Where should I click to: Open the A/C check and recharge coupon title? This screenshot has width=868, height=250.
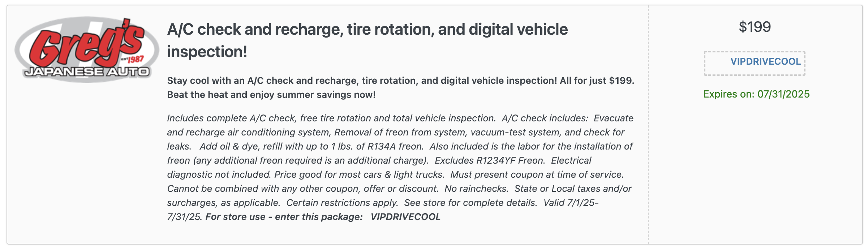point(367,40)
